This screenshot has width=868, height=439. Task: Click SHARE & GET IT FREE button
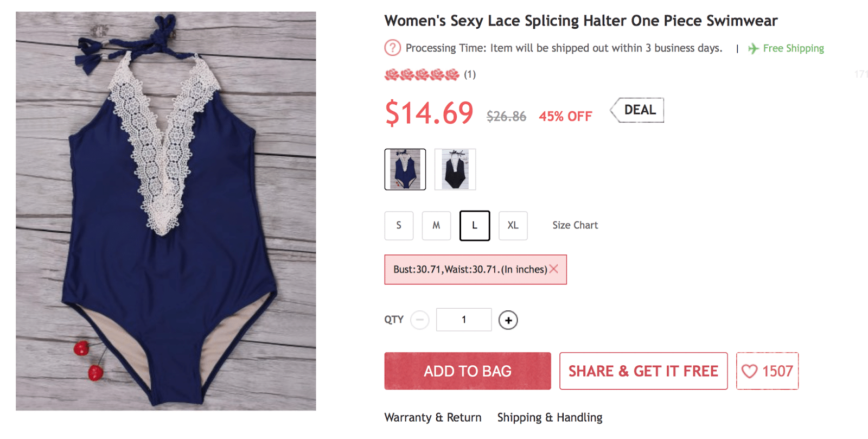[643, 371]
